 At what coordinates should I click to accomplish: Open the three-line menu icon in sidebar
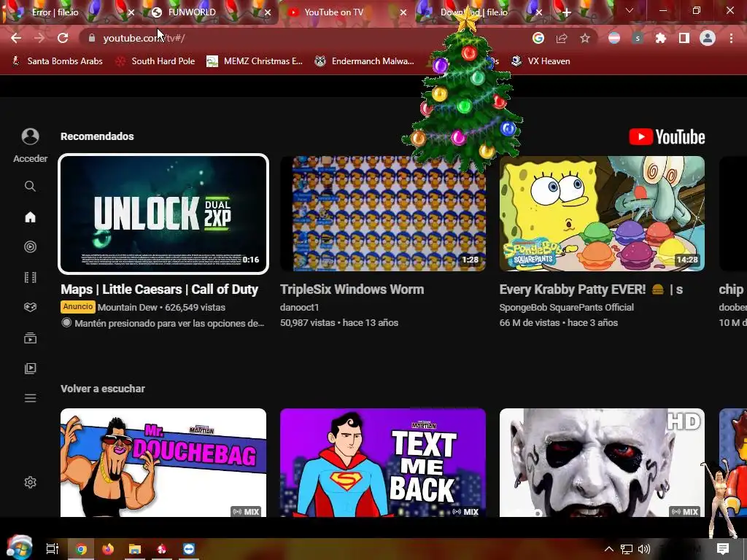(30, 398)
